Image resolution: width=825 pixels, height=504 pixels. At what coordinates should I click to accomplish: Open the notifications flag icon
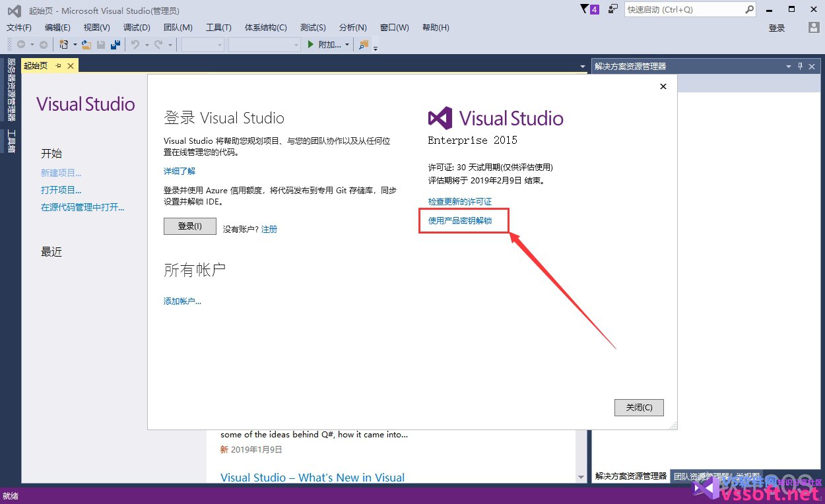click(584, 9)
